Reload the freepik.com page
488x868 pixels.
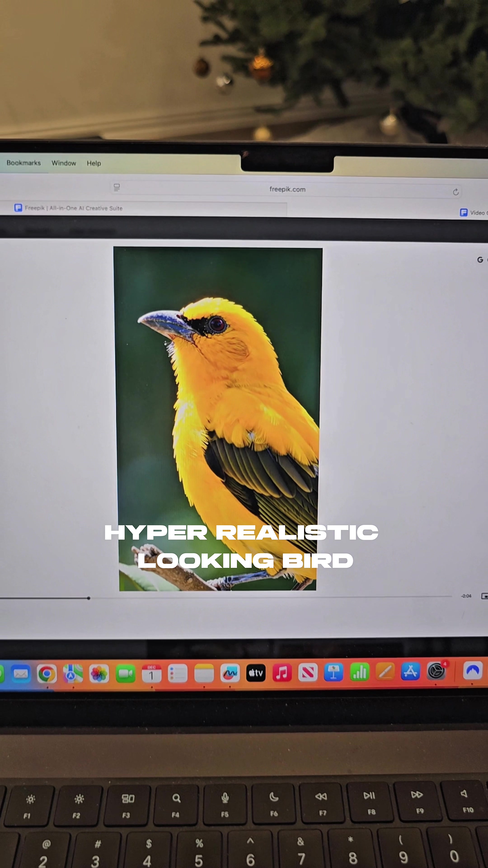coord(456,192)
